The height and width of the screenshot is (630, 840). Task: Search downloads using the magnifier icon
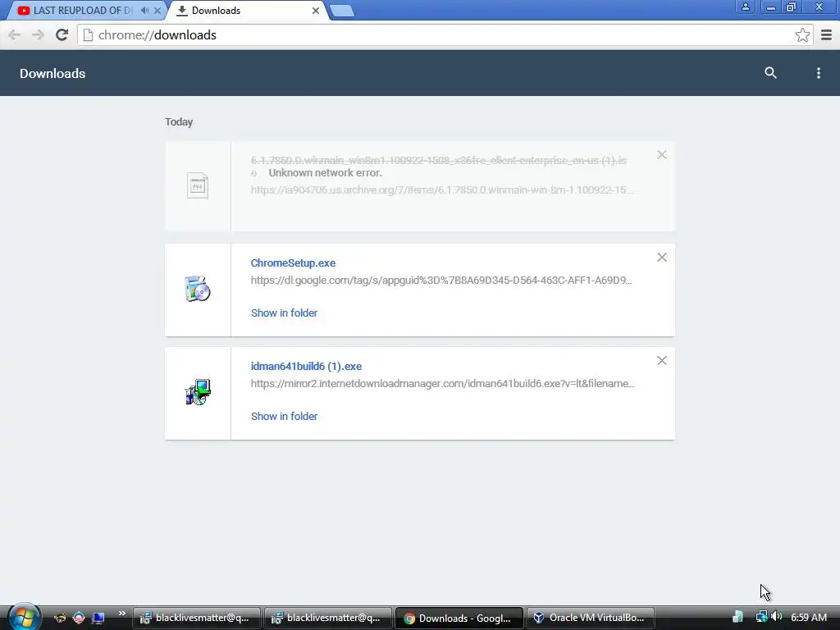pos(770,73)
